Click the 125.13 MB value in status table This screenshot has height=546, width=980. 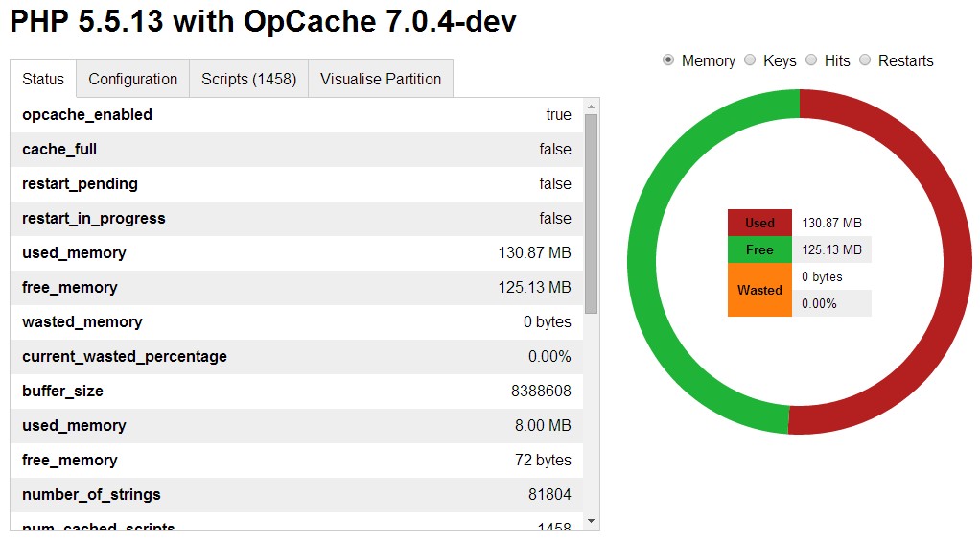(534, 287)
